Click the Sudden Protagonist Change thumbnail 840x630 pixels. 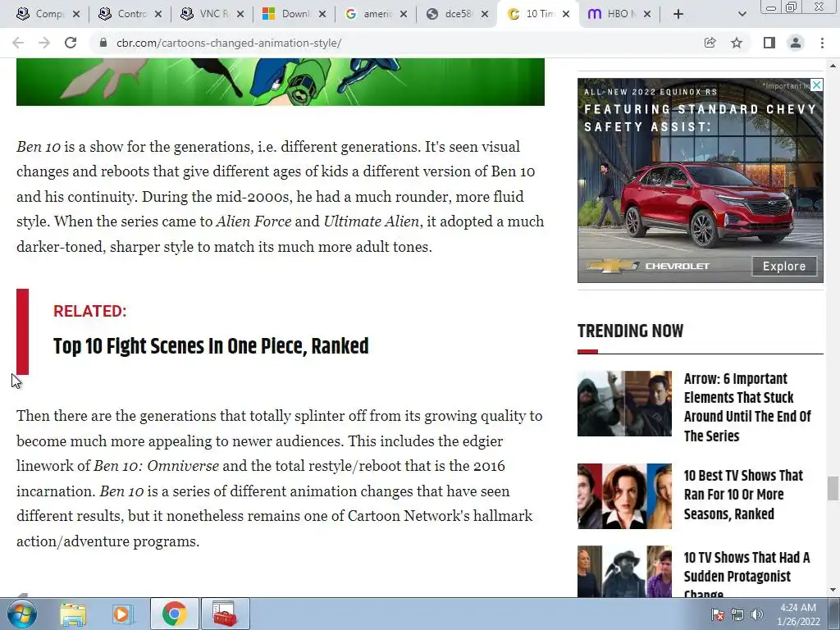click(624, 571)
